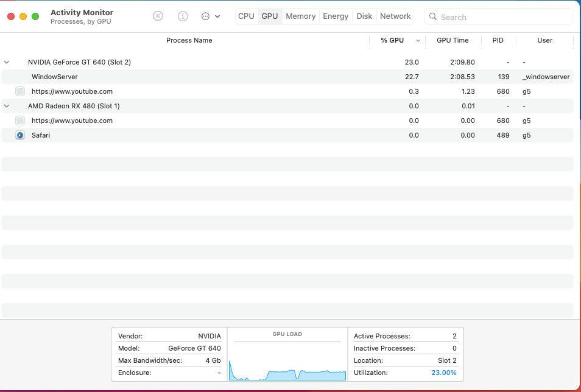This screenshot has width=581, height=392.
Task: Open the Energy tab
Action: [x=336, y=16]
